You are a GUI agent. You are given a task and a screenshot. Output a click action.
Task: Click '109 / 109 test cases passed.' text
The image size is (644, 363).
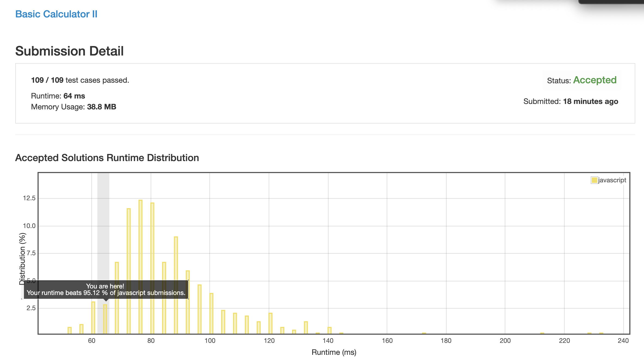(x=80, y=80)
